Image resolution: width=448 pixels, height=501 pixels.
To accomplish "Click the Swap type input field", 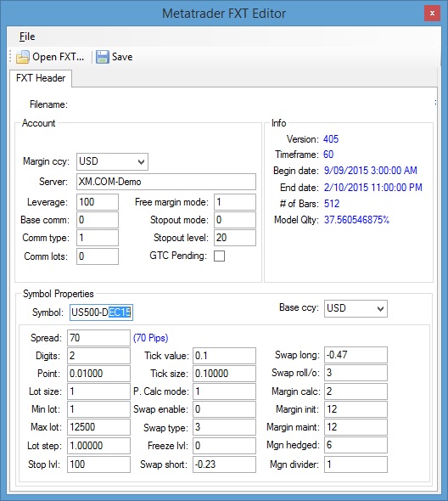I will coord(224,427).
